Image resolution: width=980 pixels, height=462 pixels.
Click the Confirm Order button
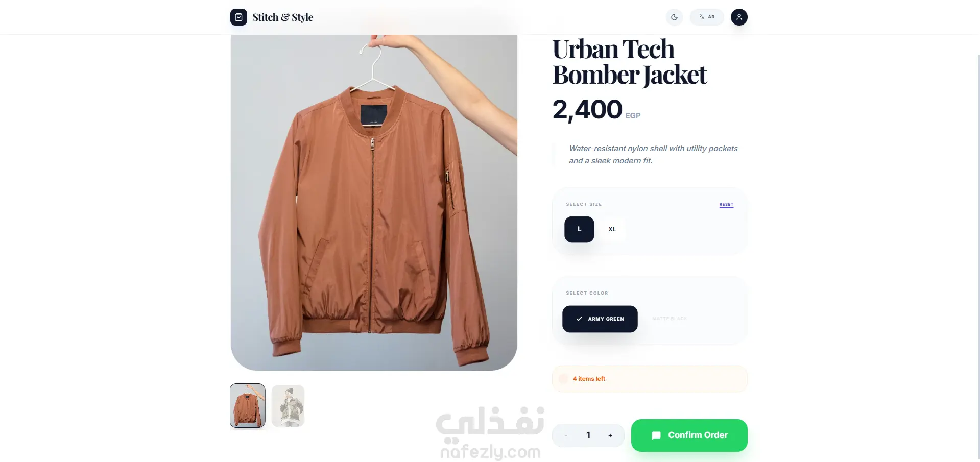click(689, 435)
